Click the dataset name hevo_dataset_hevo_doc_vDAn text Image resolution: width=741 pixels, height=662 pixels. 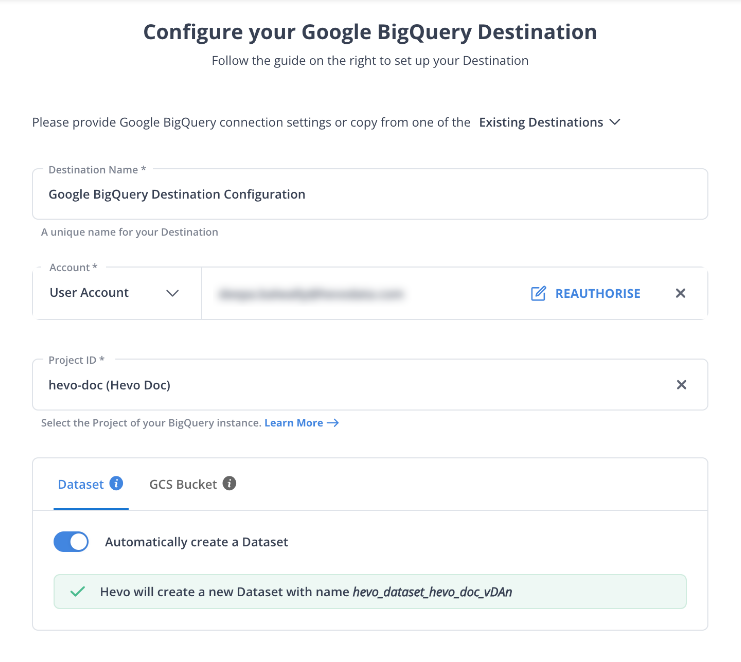click(432, 592)
